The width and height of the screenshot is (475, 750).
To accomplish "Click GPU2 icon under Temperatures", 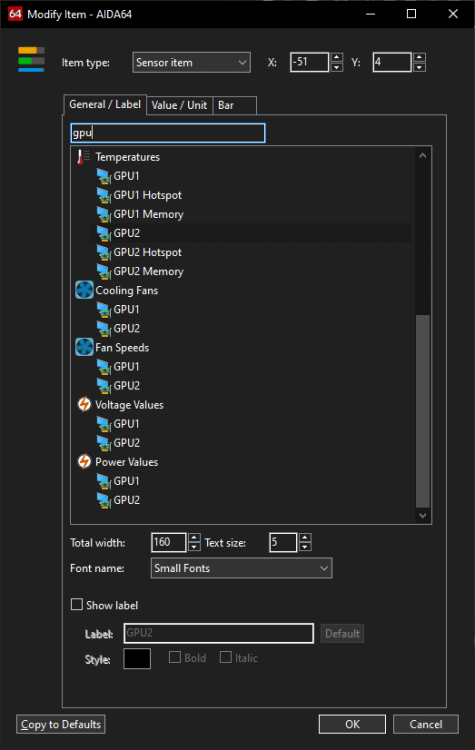I will pyautogui.click(x=104, y=233).
